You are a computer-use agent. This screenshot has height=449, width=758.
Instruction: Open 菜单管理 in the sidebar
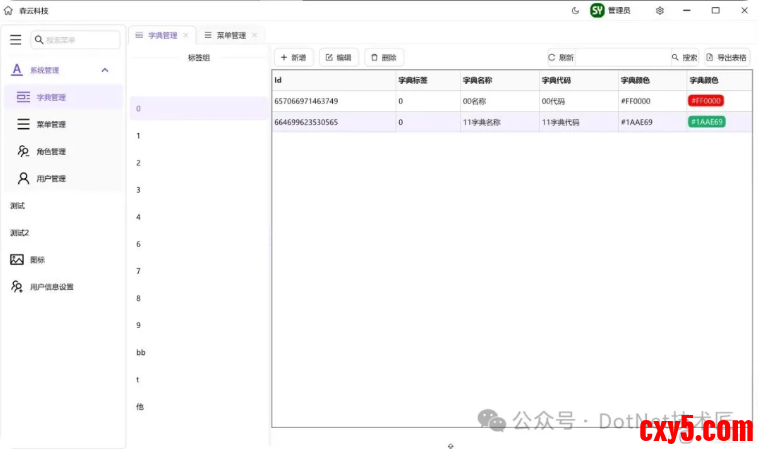50,125
